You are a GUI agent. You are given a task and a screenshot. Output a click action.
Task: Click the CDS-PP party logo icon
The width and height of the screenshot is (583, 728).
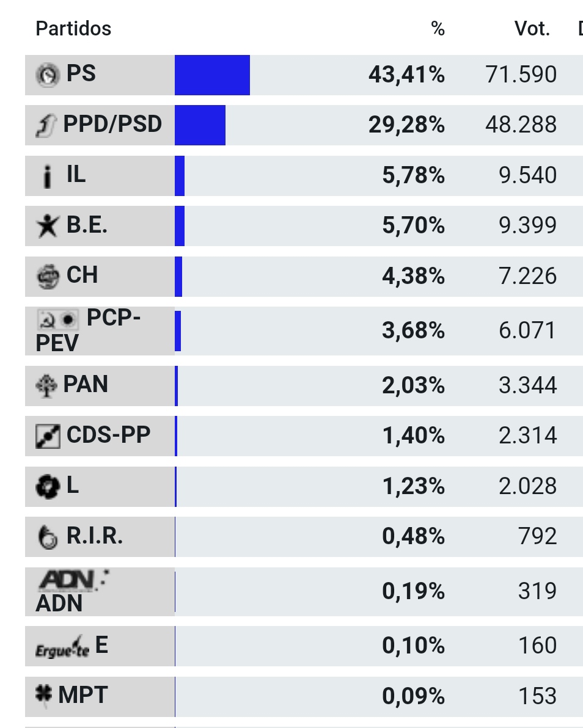pyautogui.click(x=48, y=436)
